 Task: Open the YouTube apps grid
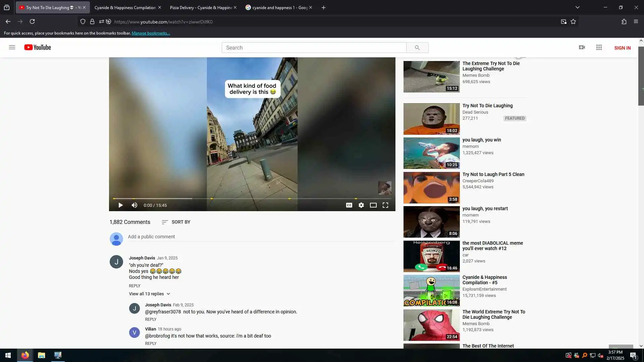pos(599,47)
